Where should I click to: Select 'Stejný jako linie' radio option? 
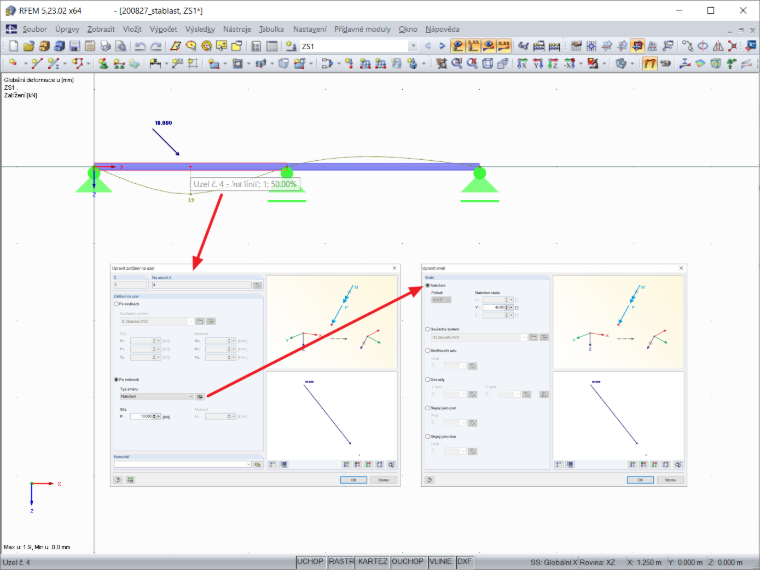tap(428, 436)
